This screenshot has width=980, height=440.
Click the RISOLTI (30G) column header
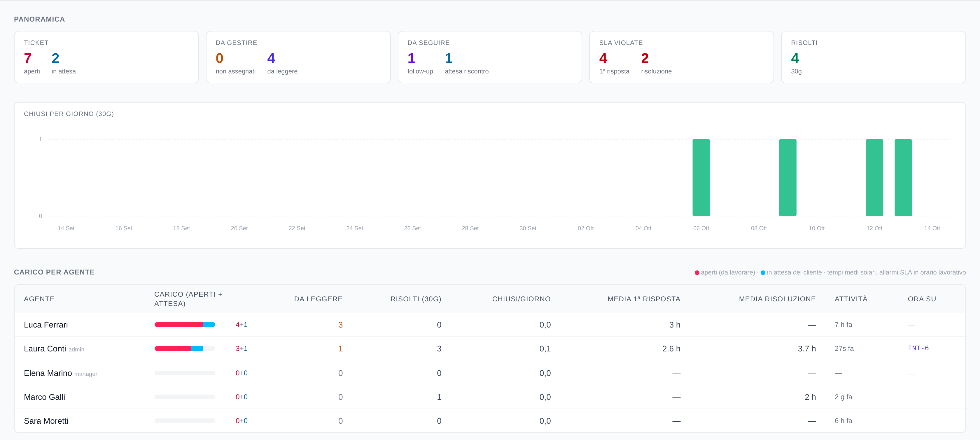tap(416, 299)
